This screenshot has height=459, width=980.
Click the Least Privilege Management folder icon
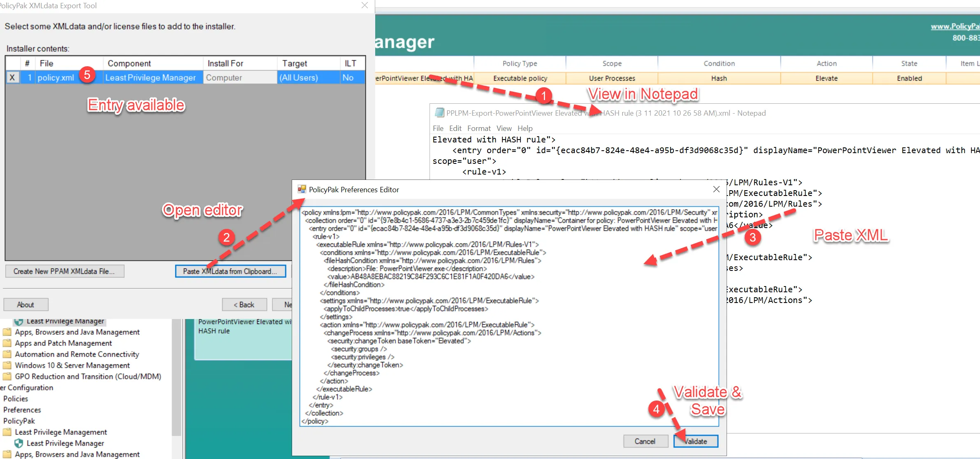[7, 432]
